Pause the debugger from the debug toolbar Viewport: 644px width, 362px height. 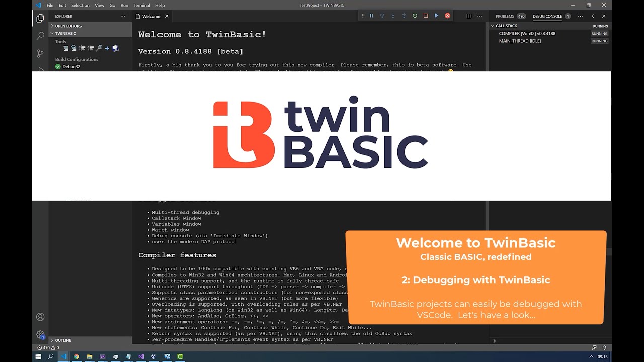pyautogui.click(x=371, y=16)
